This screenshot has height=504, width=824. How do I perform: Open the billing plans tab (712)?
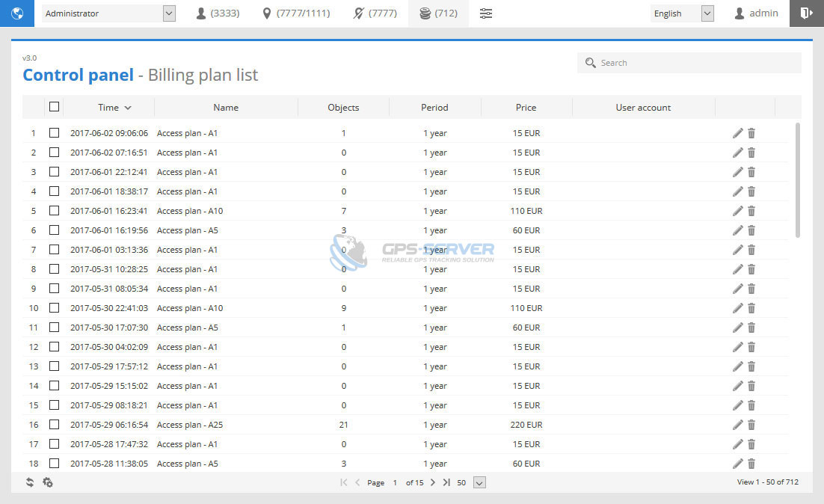pyautogui.click(x=438, y=13)
